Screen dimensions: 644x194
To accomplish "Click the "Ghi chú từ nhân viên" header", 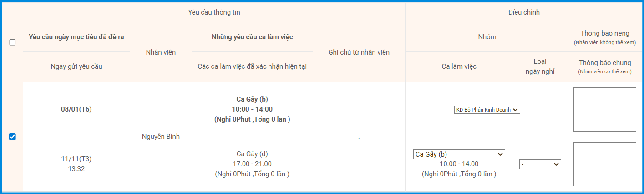I will (x=359, y=52).
